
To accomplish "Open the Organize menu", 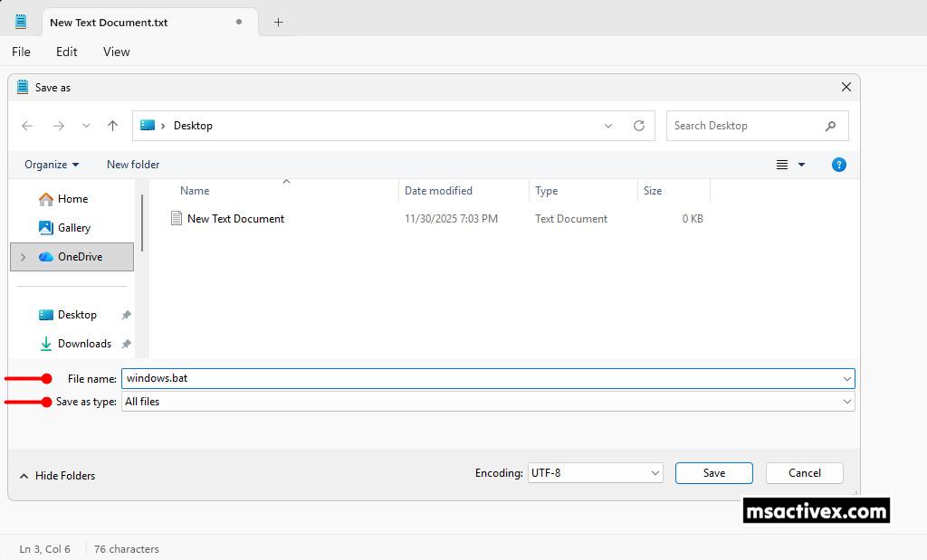I will (x=52, y=165).
